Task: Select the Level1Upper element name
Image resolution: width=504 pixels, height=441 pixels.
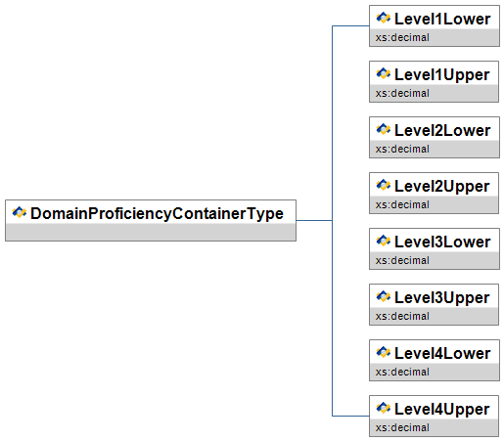Action: point(442,75)
